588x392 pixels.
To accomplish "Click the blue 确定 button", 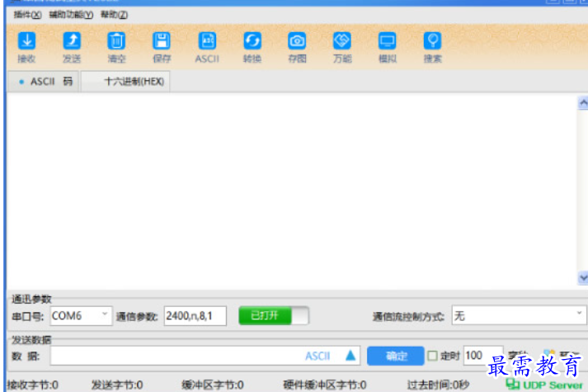I will 396,356.
